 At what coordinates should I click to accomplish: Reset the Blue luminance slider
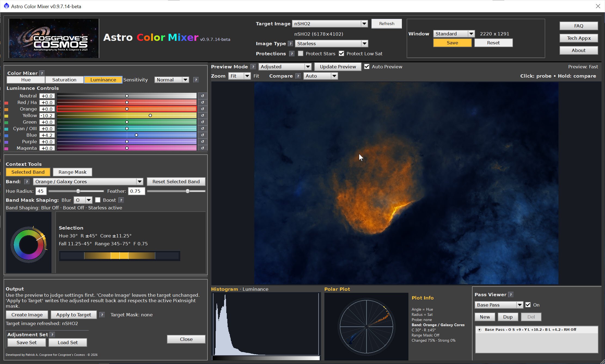202,135
